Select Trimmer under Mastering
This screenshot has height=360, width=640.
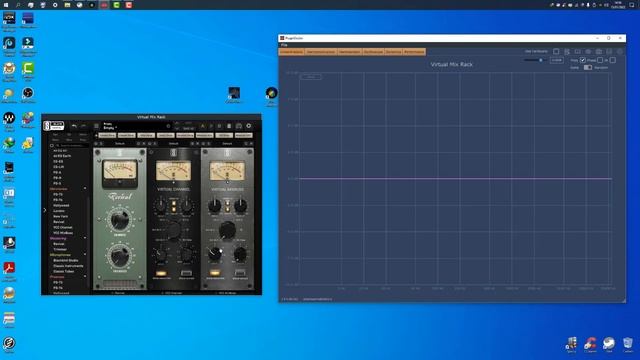coord(60,249)
